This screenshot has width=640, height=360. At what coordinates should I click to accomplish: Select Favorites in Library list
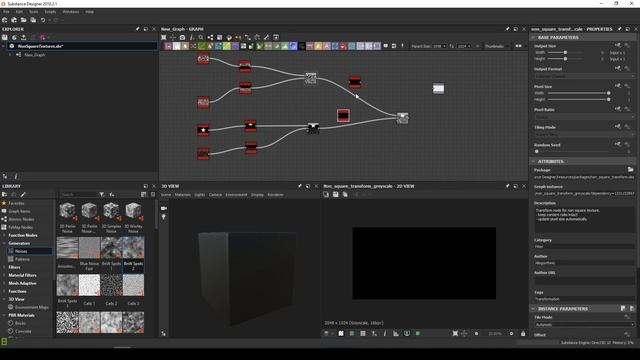point(16,203)
